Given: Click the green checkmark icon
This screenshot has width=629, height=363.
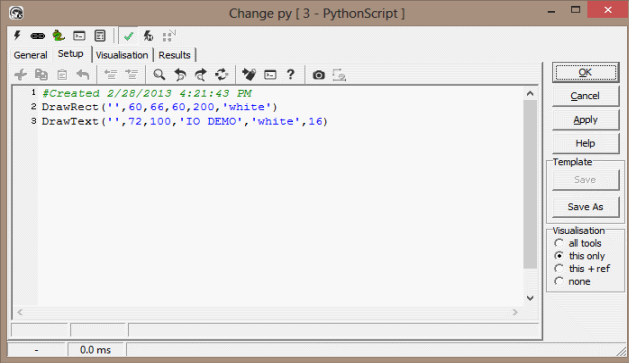Looking at the screenshot, I should (x=128, y=36).
